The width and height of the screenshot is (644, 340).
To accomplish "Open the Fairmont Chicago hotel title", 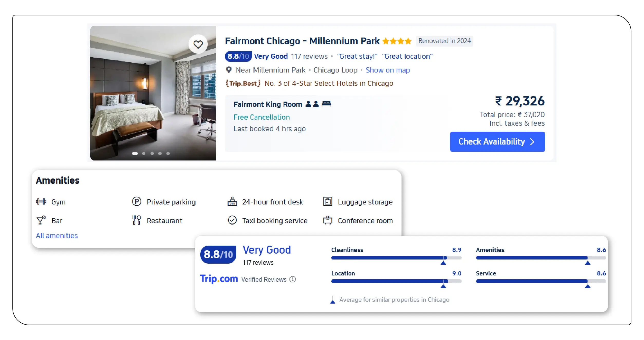I will pos(302,41).
